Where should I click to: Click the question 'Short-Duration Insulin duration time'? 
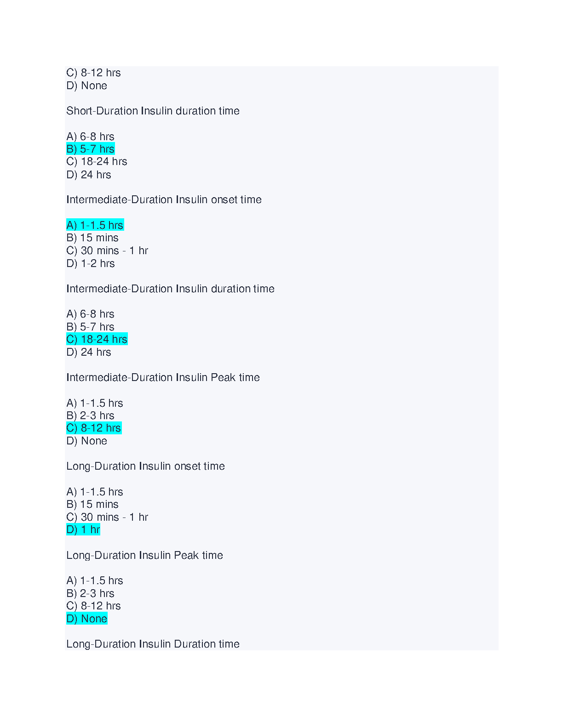[153, 111]
